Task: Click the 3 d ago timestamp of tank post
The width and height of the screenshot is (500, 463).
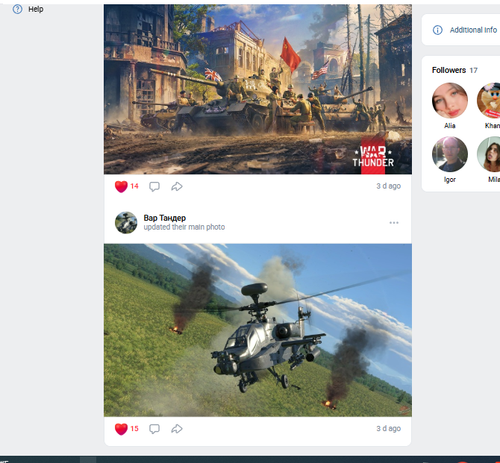Action: [388, 186]
